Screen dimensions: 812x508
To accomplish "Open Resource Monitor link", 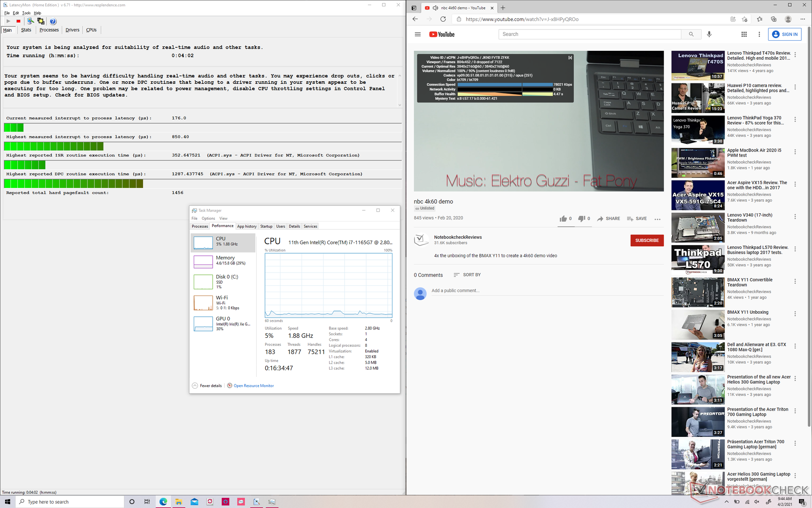I will point(253,386).
